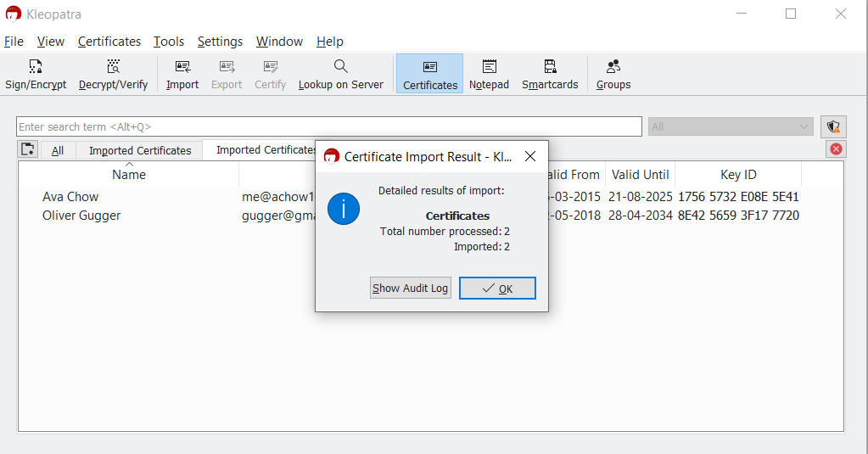The width and height of the screenshot is (868, 454).
Task: Open the Tools menu
Action: (169, 42)
